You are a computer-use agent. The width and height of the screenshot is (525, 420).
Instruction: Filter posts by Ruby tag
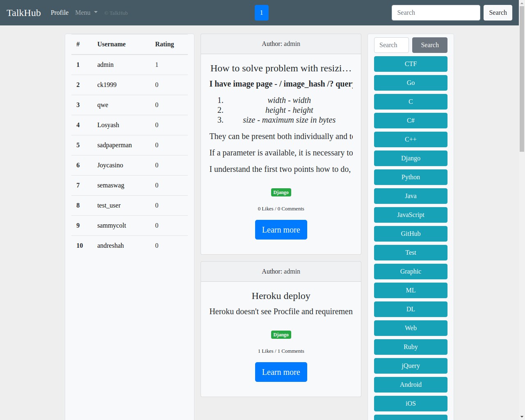(411, 347)
